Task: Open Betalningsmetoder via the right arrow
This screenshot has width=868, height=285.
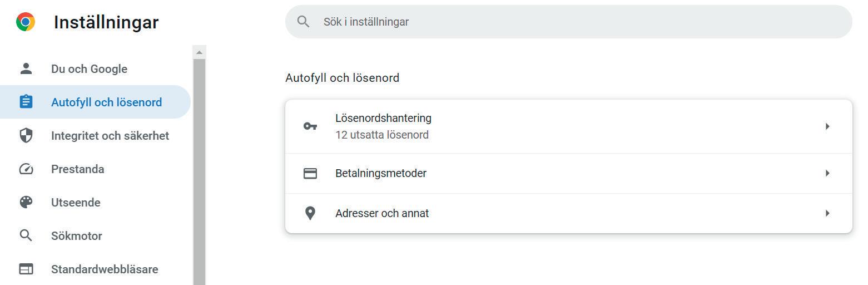Action: point(827,173)
